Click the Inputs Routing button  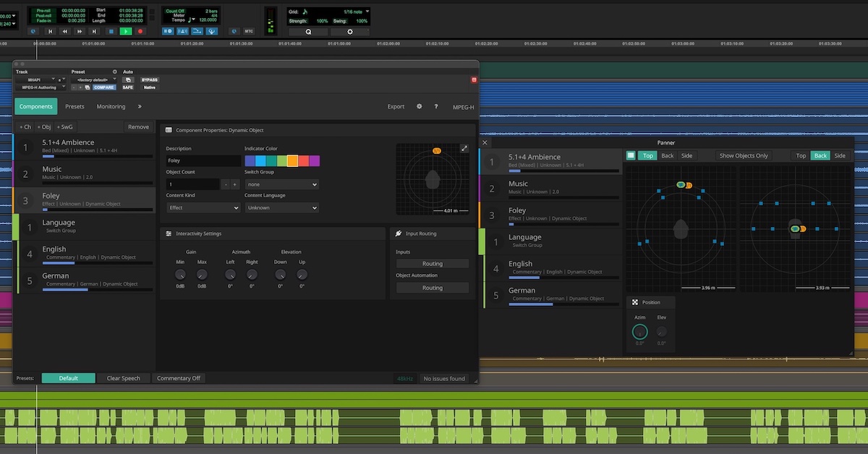coord(432,264)
